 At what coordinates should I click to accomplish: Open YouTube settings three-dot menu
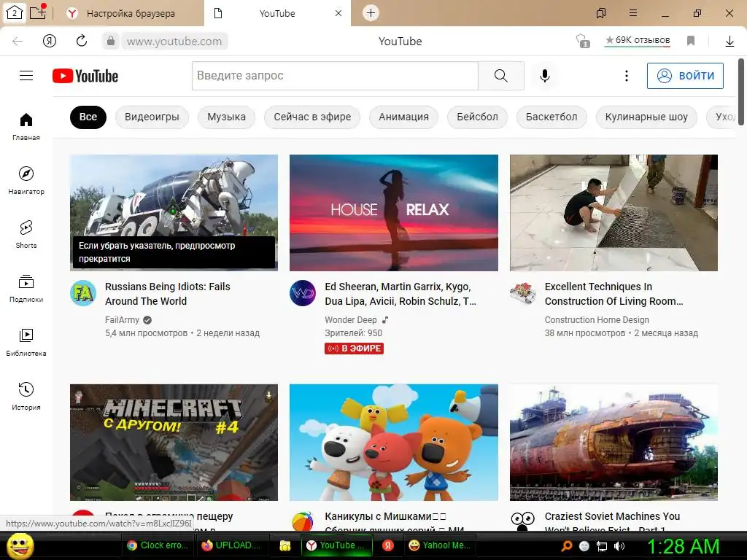point(626,76)
